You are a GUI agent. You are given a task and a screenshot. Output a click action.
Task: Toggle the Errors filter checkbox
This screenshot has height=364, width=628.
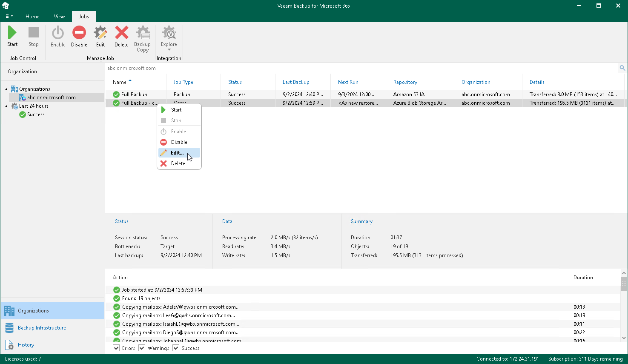tap(116, 348)
